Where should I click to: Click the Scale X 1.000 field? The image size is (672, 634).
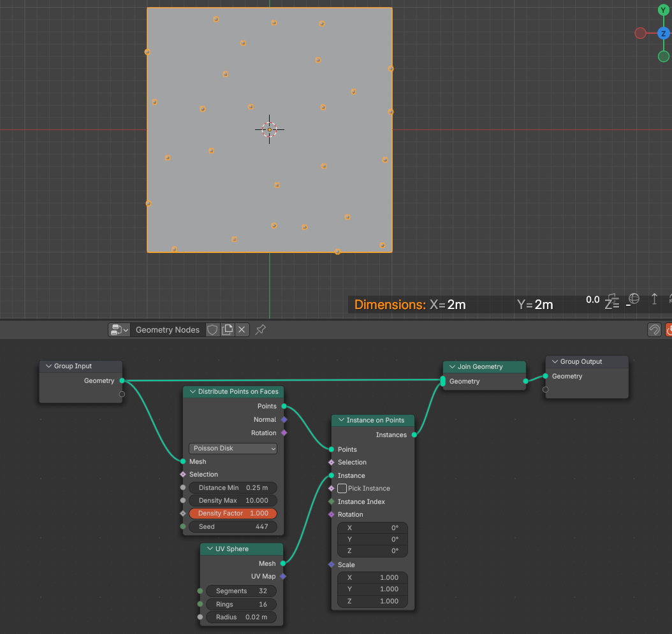(x=372, y=577)
